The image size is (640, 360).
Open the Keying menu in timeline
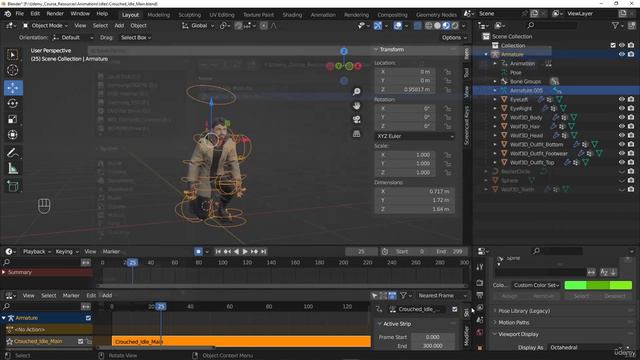tap(67, 251)
